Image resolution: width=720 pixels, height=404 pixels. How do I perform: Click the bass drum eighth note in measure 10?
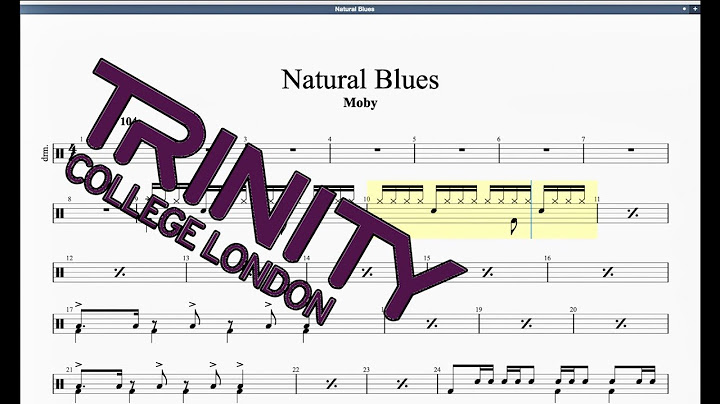513,226
